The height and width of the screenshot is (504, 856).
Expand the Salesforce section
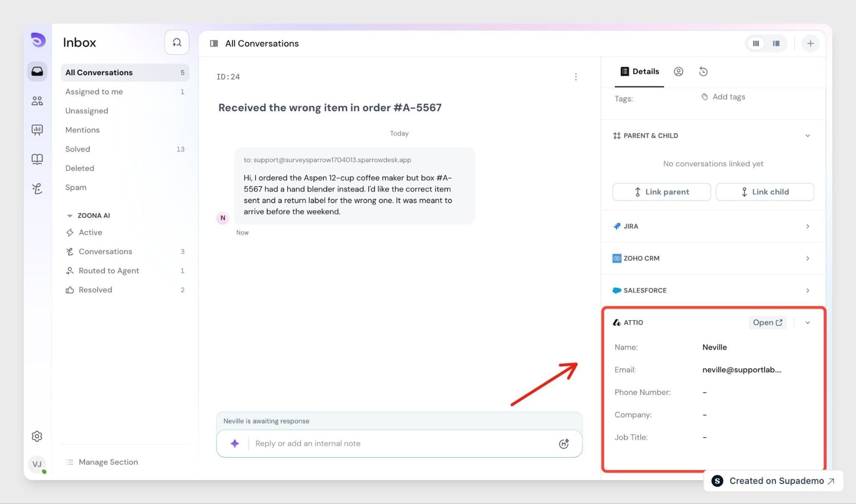click(808, 290)
